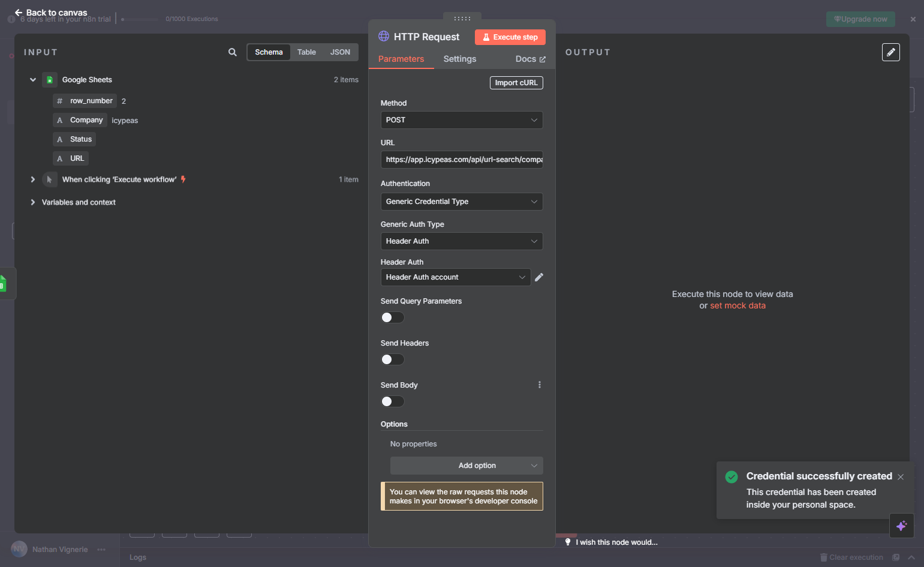Click the URL input field
Image resolution: width=924 pixels, height=567 pixels.
click(x=462, y=160)
